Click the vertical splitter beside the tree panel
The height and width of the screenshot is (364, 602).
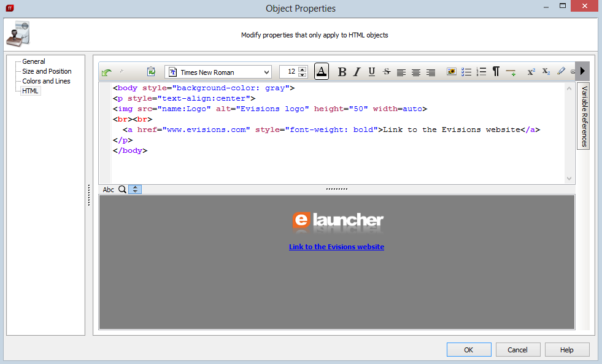[89, 195]
